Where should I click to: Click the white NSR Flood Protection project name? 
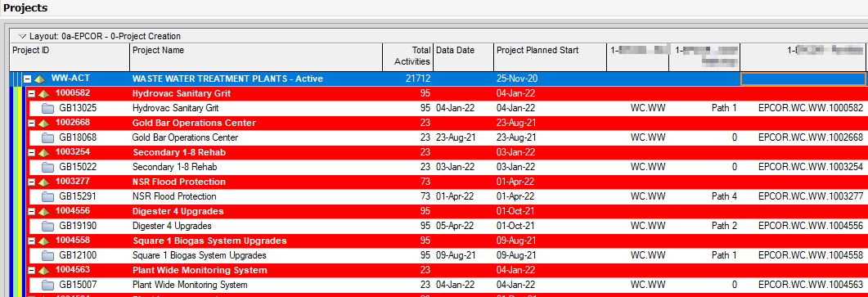point(174,196)
